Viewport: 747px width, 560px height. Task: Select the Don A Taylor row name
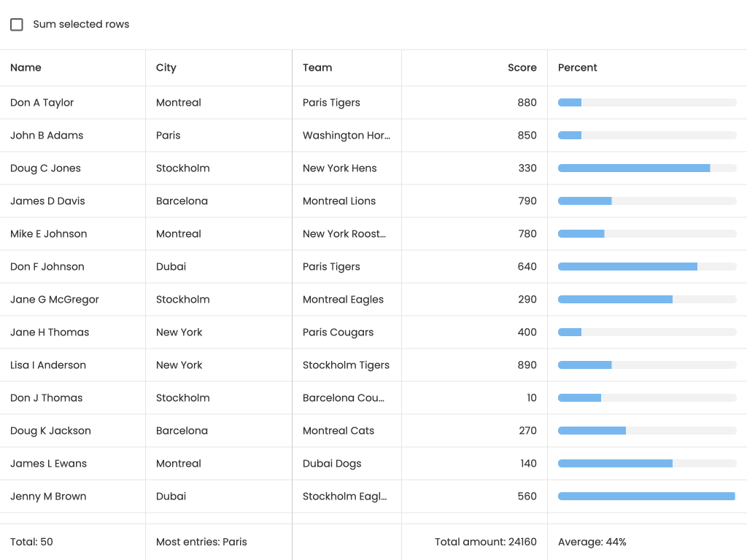click(42, 103)
